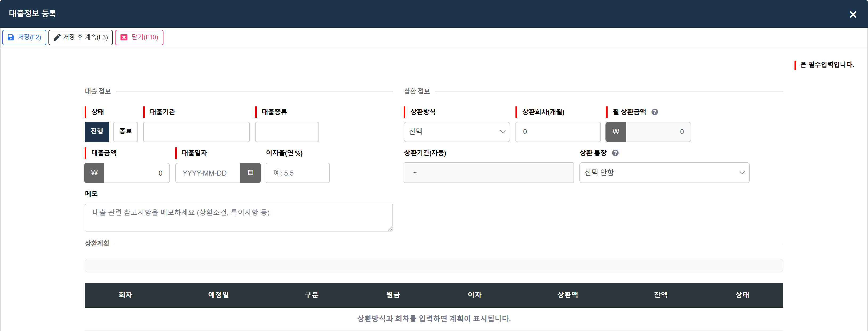868x331 pixels.
Task: Click the red X icon in 닫기 button
Action: (124, 37)
